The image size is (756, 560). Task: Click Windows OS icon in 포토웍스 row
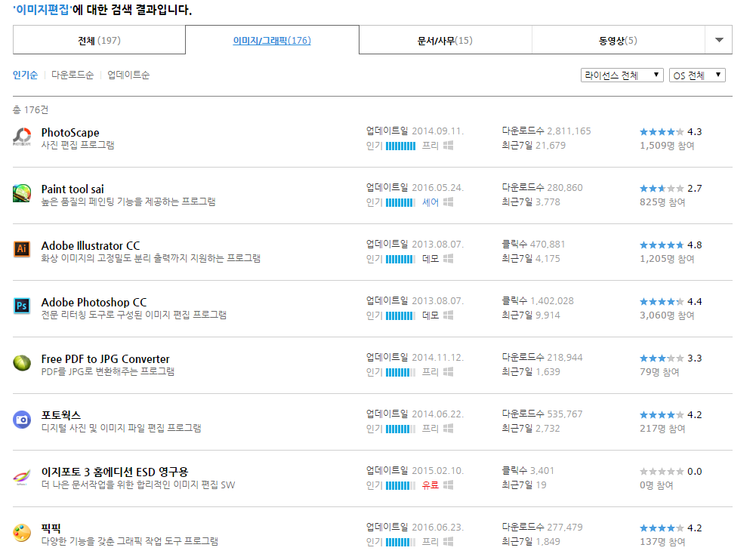coord(448,429)
